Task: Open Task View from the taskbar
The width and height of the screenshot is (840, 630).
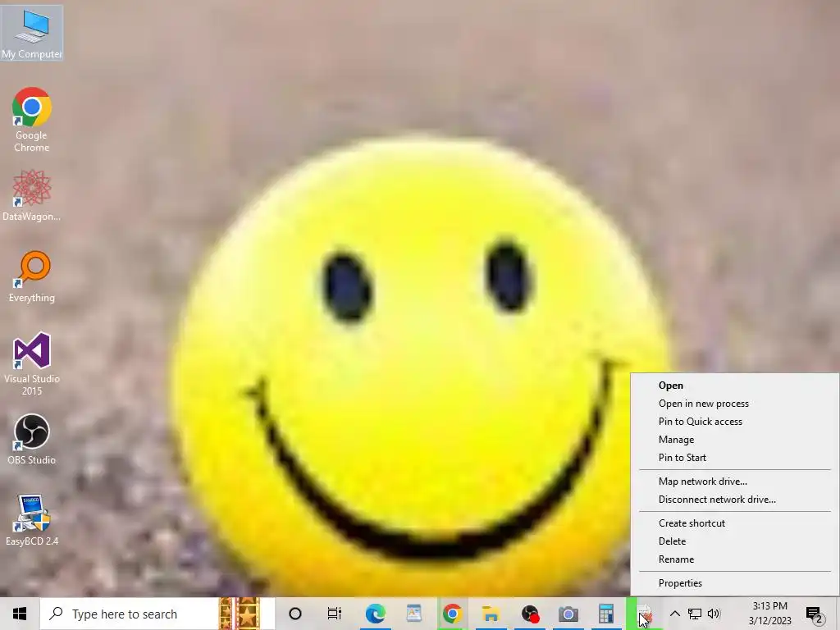Action: 335,614
